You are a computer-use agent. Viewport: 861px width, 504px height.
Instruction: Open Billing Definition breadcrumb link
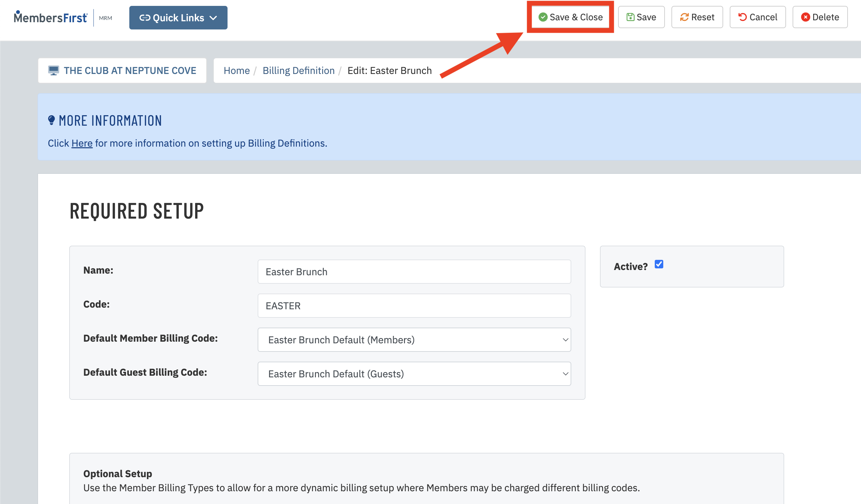click(298, 70)
